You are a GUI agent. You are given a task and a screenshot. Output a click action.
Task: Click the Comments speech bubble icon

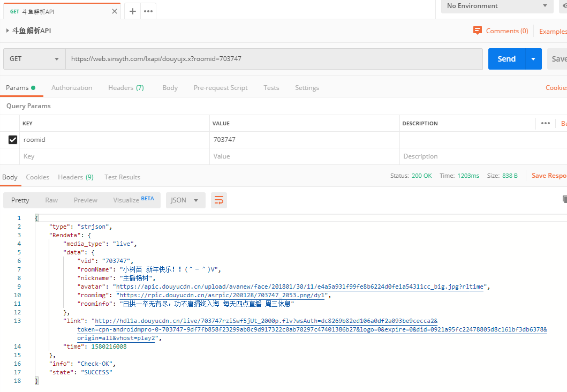[x=478, y=31]
